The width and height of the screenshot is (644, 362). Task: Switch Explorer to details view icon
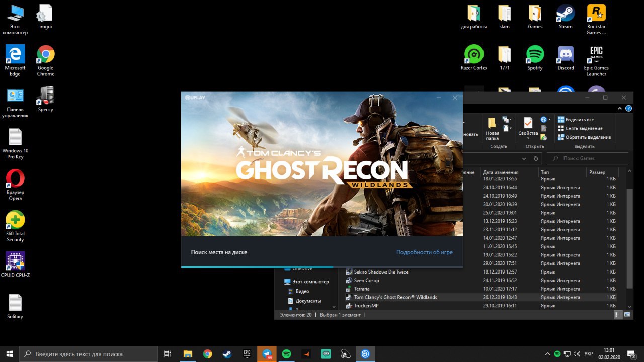pos(618,315)
